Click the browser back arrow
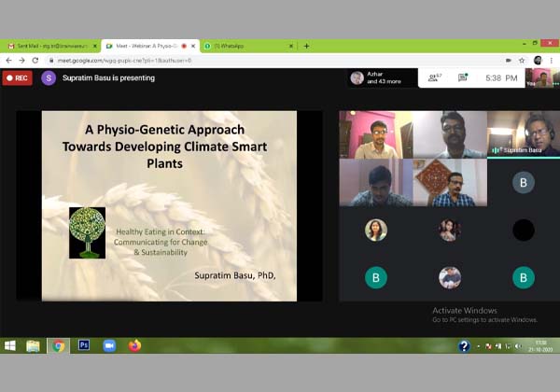 pos(8,60)
